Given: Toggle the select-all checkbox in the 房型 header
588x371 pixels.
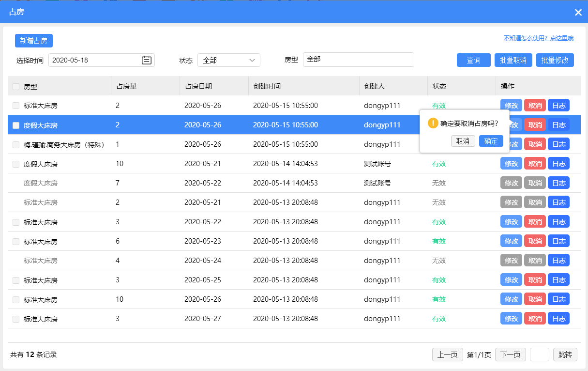Looking at the screenshot, I should click(x=16, y=87).
